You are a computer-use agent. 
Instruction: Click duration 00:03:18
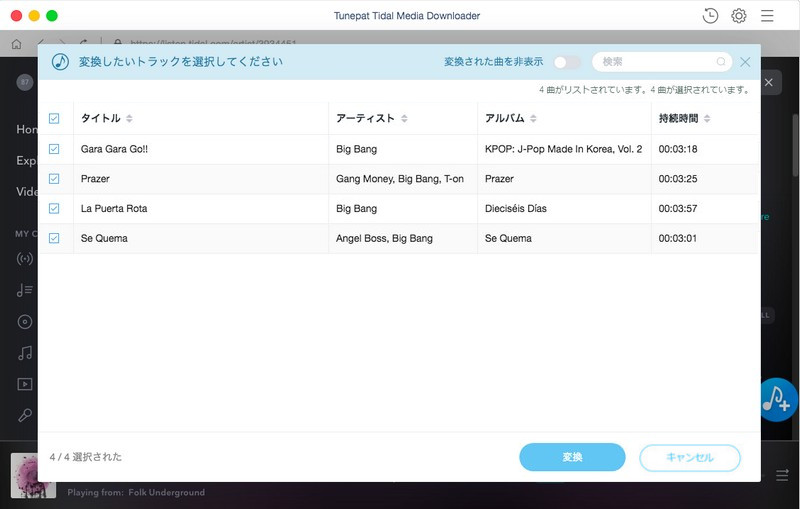click(x=678, y=149)
